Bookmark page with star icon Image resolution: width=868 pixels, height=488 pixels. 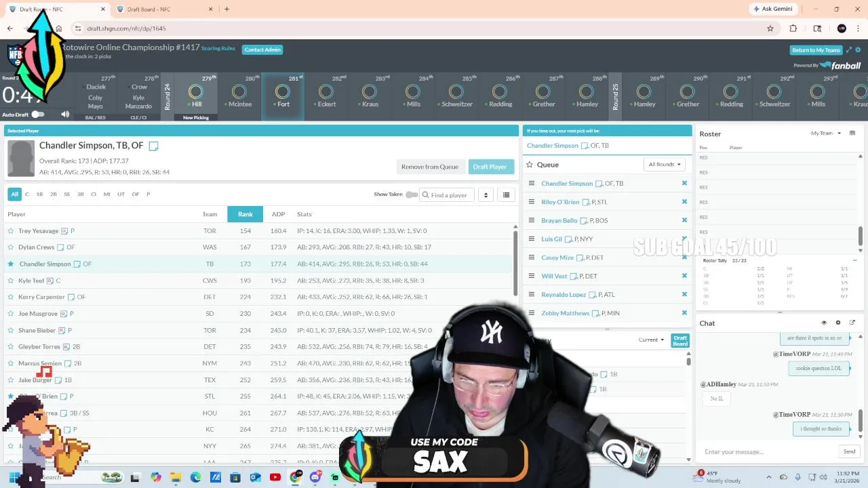tap(770, 28)
